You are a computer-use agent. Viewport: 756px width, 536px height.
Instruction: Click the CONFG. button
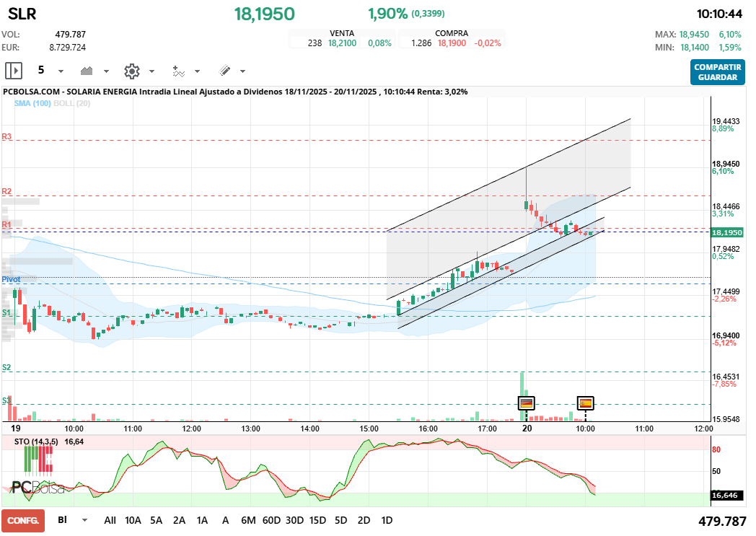click(x=23, y=521)
